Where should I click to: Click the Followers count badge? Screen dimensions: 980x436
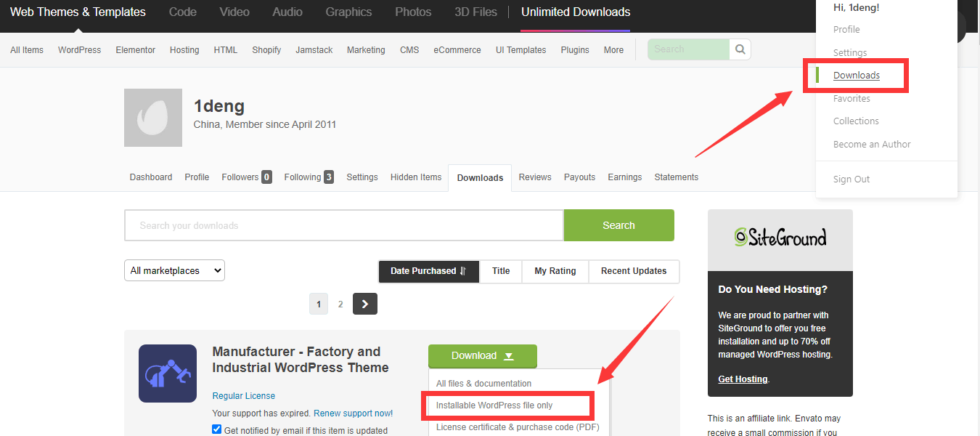pyautogui.click(x=266, y=177)
